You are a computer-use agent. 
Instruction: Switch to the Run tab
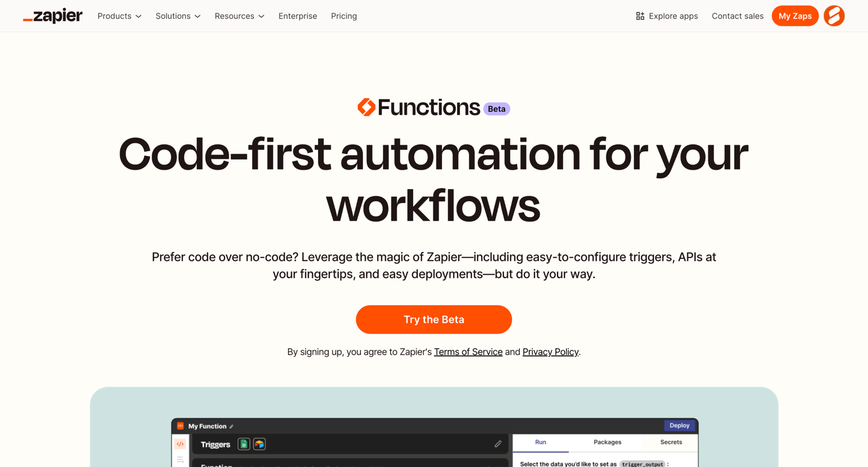[x=541, y=442]
